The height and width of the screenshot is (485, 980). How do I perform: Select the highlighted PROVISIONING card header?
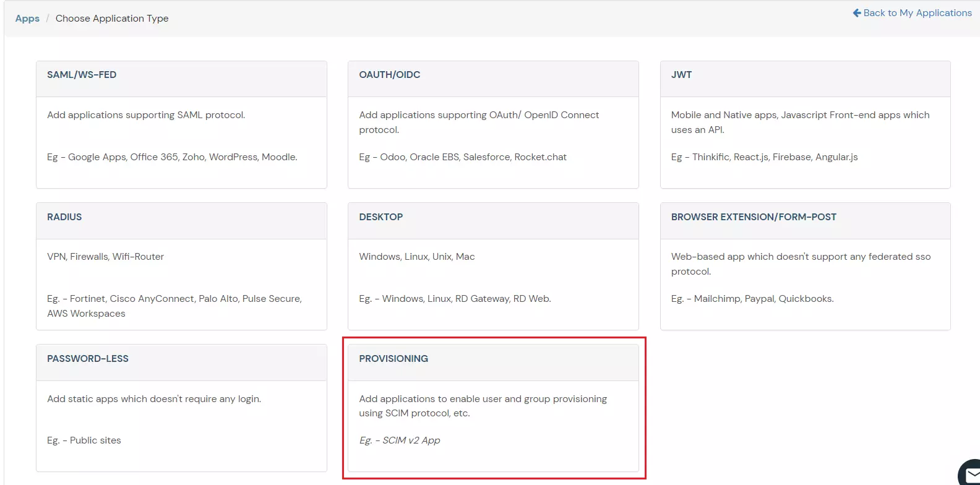[x=393, y=359]
